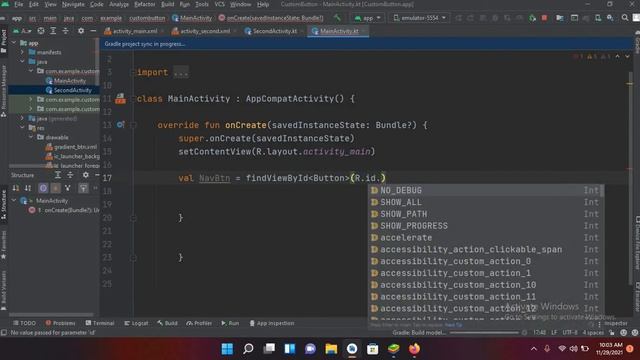Click override gutter icon on line 13
Viewport: 640px width, 360px height.
click(x=120, y=125)
